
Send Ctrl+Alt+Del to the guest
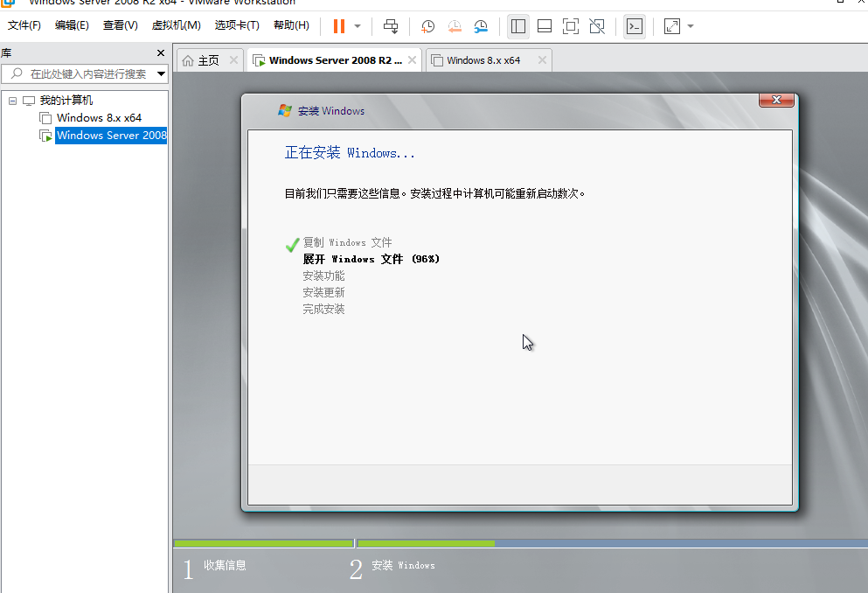(390, 26)
